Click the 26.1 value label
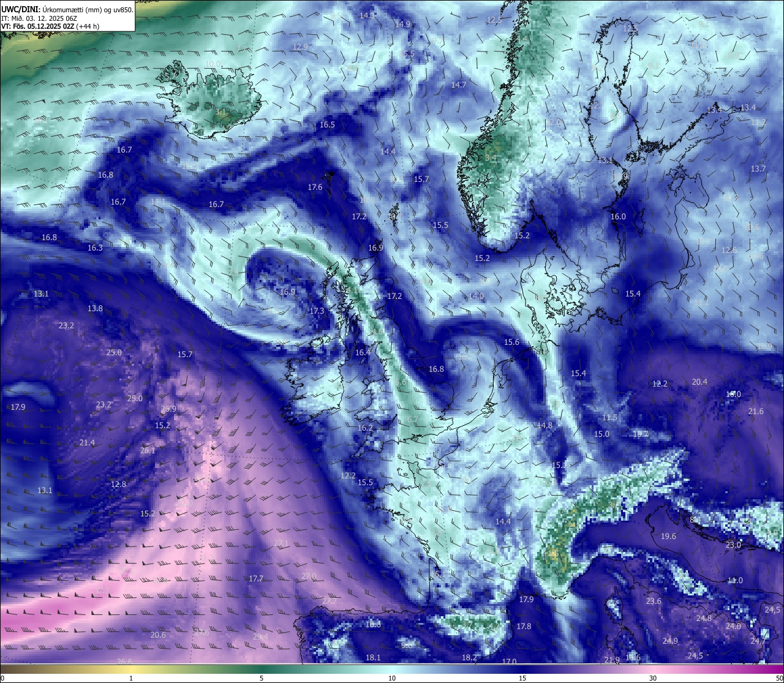 click(148, 450)
